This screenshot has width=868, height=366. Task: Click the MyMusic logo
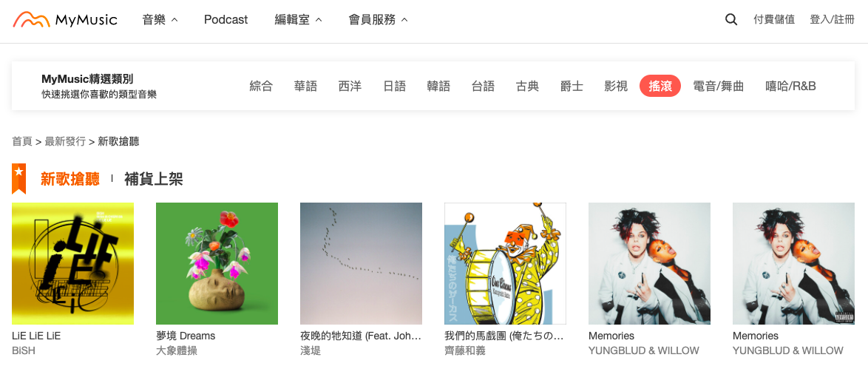click(65, 20)
